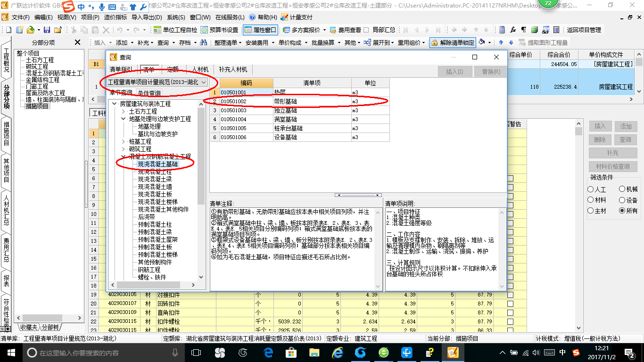Expand the 砌筑工程 node in the query tree
Viewport: 644px width, 362px height.
click(x=124, y=149)
